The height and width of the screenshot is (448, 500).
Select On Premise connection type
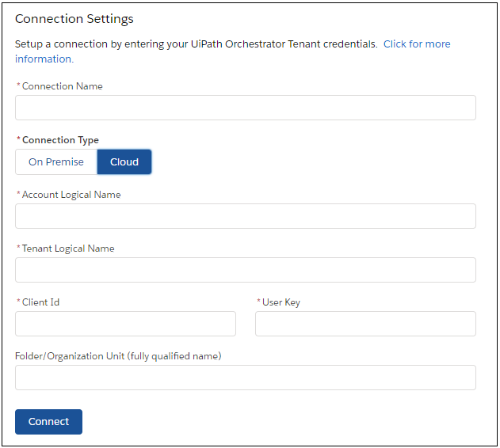point(56,162)
